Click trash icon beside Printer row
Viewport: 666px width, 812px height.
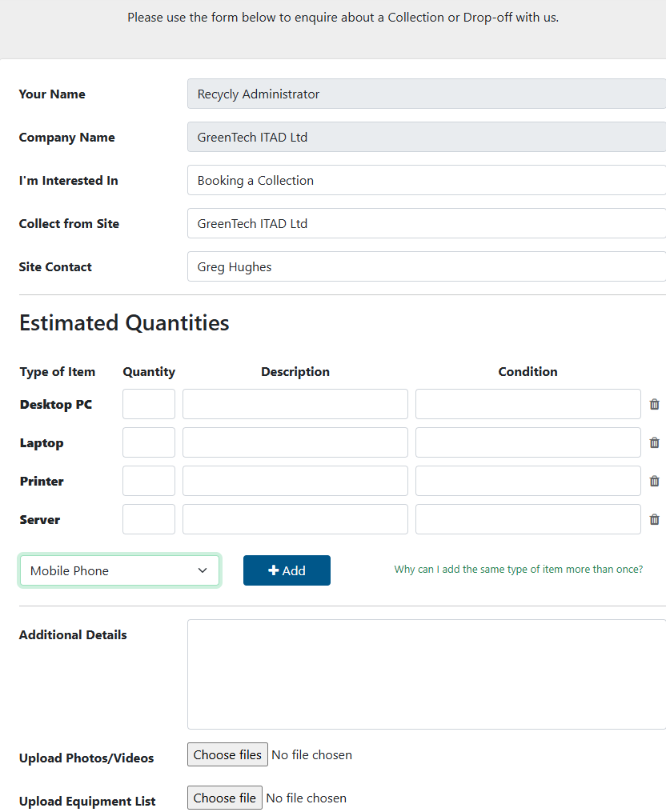pyautogui.click(x=654, y=482)
